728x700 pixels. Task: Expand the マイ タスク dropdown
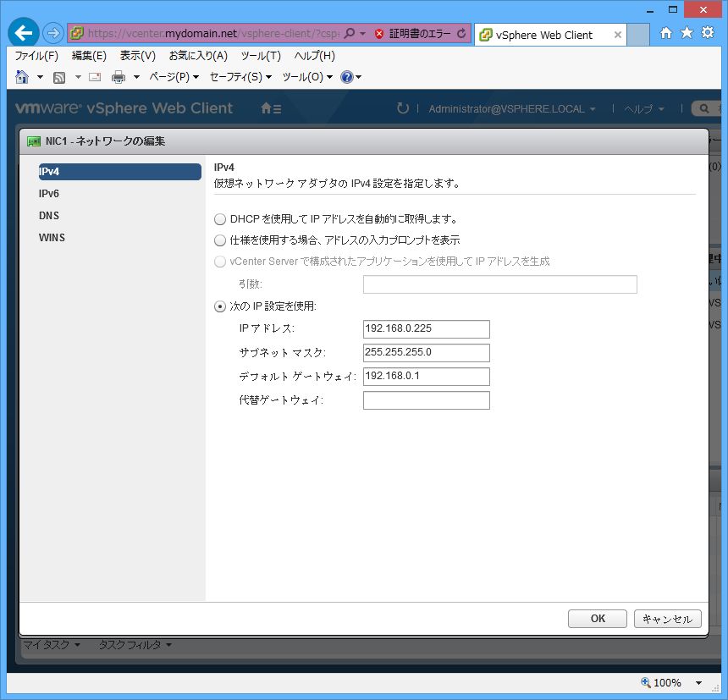51,644
